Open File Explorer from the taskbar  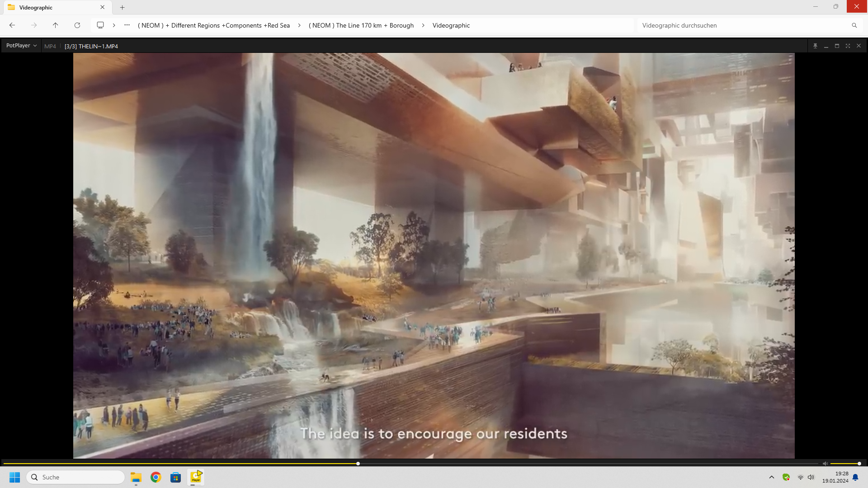tap(136, 477)
